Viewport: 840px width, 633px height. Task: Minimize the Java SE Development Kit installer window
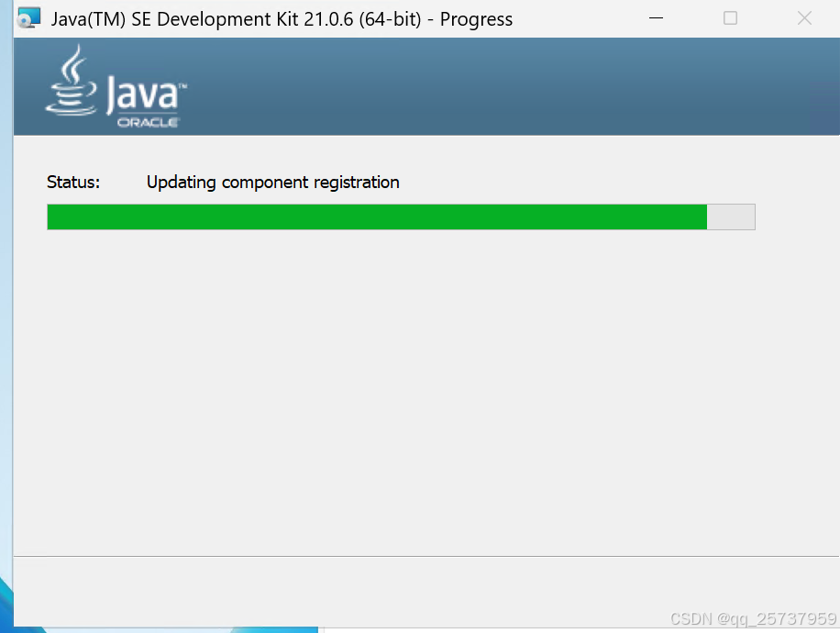click(656, 18)
